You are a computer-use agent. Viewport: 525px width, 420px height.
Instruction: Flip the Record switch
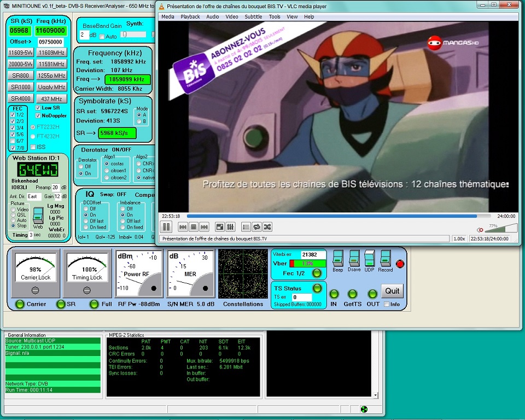click(x=386, y=259)
